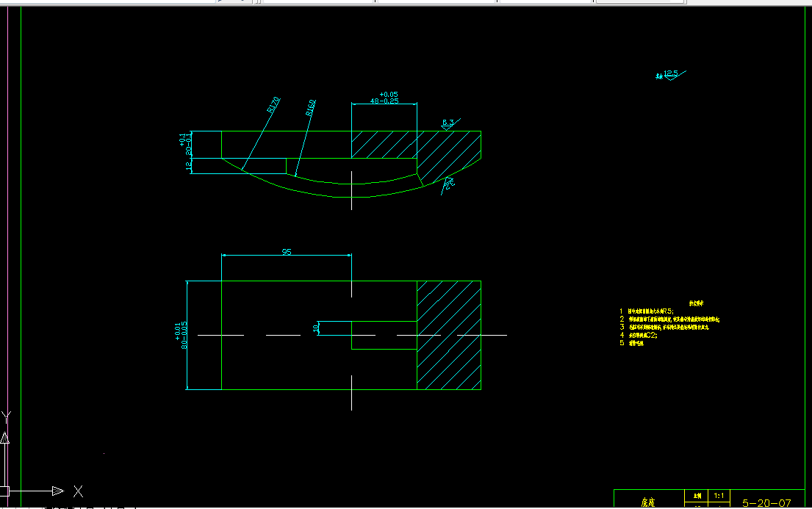Select technical note line numbered 5
This screenshot has height=509, width=812.
[631, 343]
